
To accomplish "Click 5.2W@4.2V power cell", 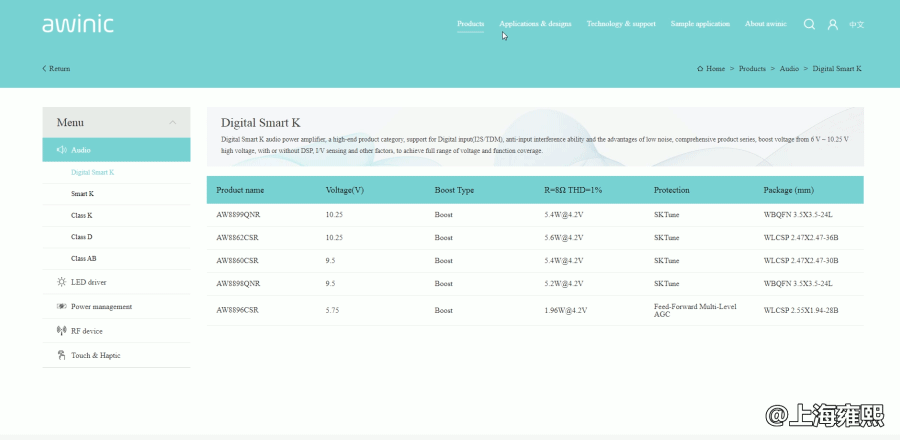I will click(x=564, y=283).
